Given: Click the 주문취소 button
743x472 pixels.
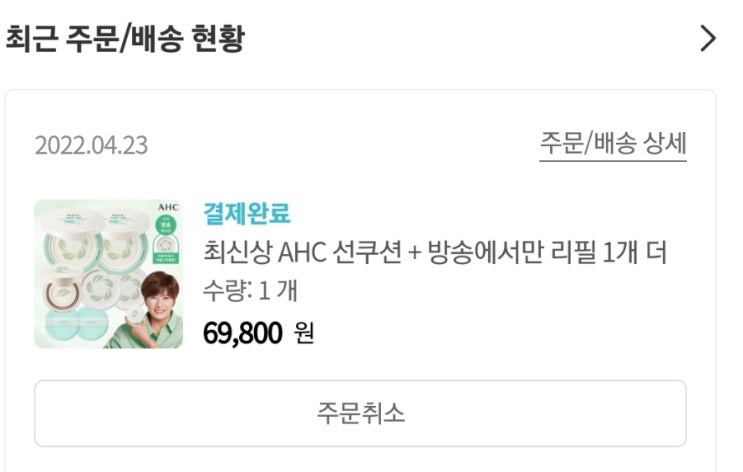Looking at the screenshot, I should tap(360, 413).
